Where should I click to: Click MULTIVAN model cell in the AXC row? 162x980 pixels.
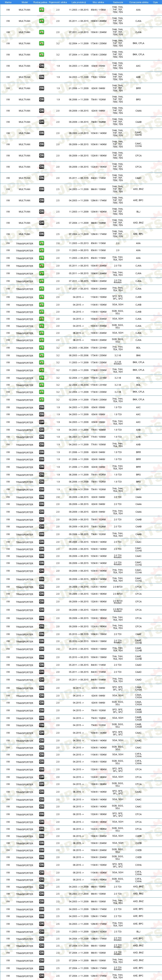[25, 66]
